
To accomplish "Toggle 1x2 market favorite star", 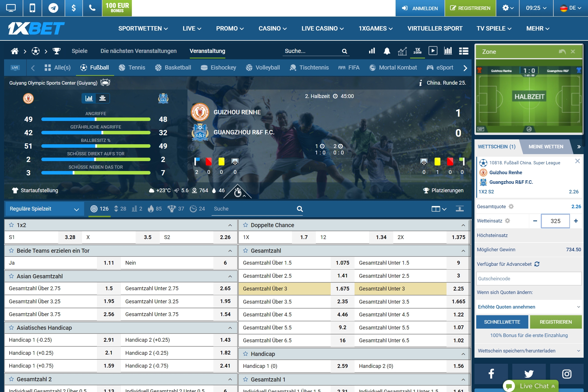I will (x=11, y=225).
